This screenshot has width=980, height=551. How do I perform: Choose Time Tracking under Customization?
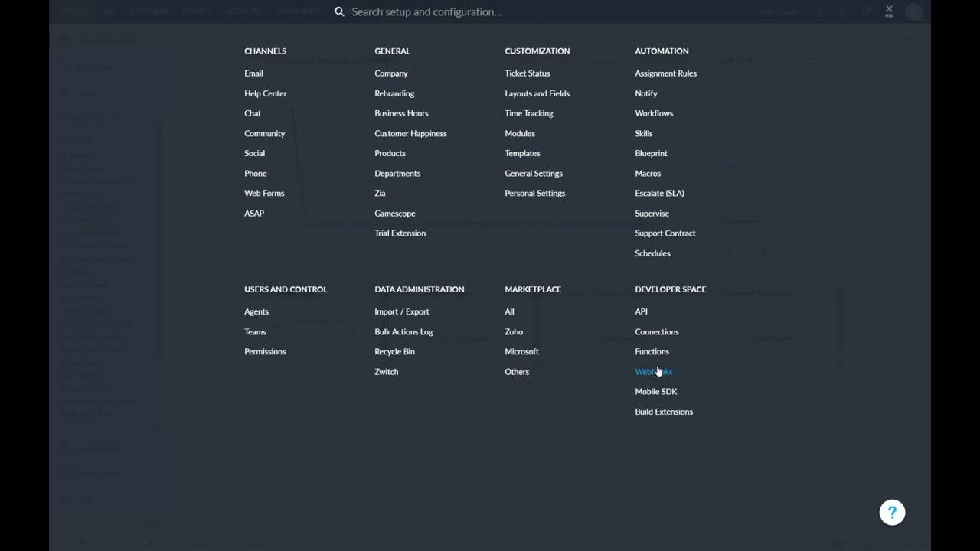[x=528, y=113]
